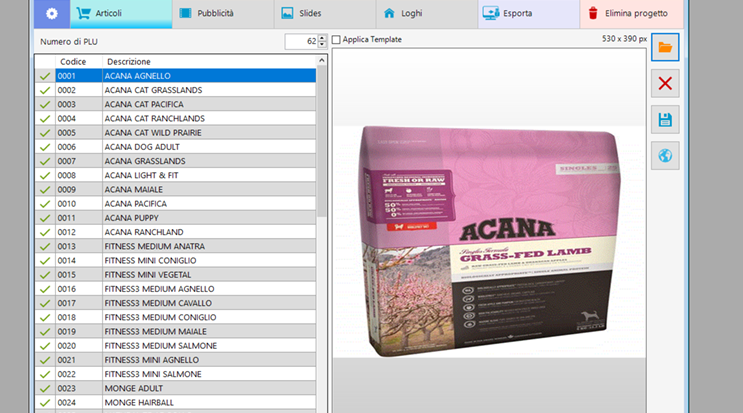Viewport: 743px width, 413px height.
Task: Switch to the Articoli tab
Action: click(x=121, y=13)
